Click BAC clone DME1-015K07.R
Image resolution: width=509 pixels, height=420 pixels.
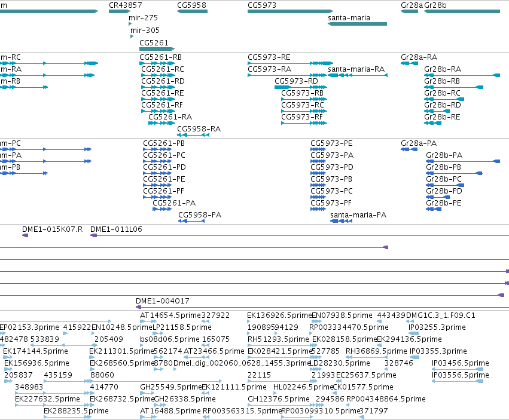coord(52,229)
